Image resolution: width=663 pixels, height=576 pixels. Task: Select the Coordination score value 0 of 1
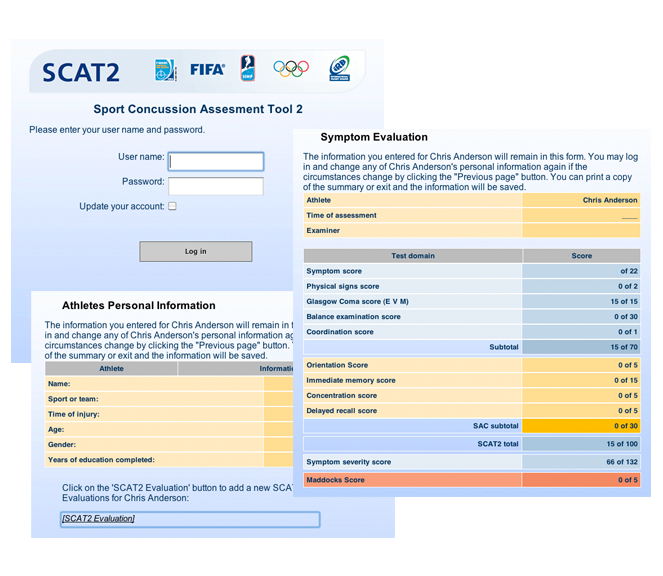click(x=581, y=332)
